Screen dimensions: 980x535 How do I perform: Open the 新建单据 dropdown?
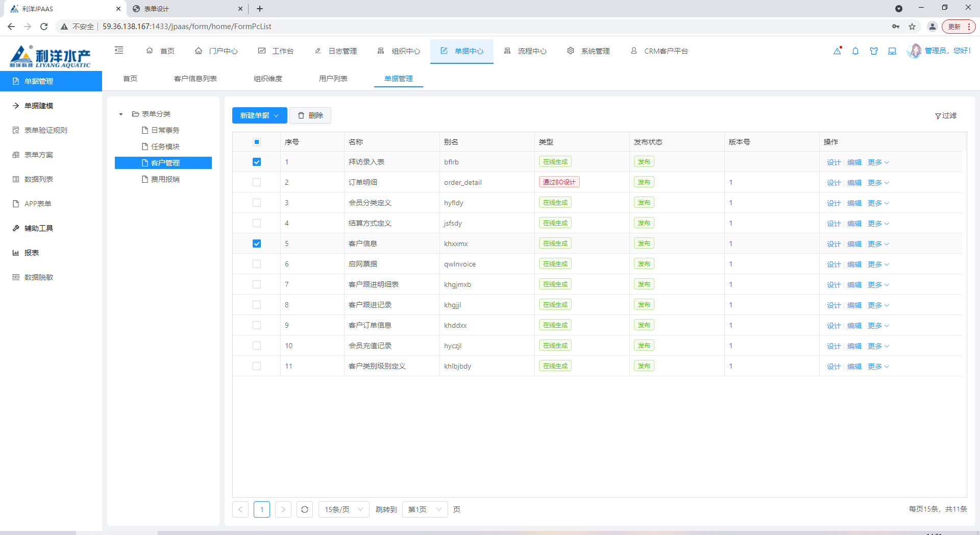[x=259, y=115]
